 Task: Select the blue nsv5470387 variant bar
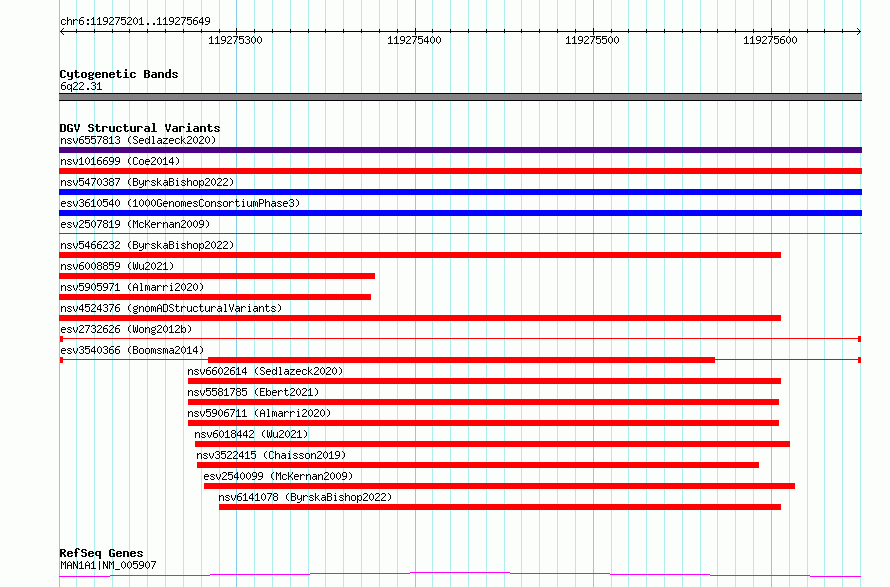[x=460, y=192]
